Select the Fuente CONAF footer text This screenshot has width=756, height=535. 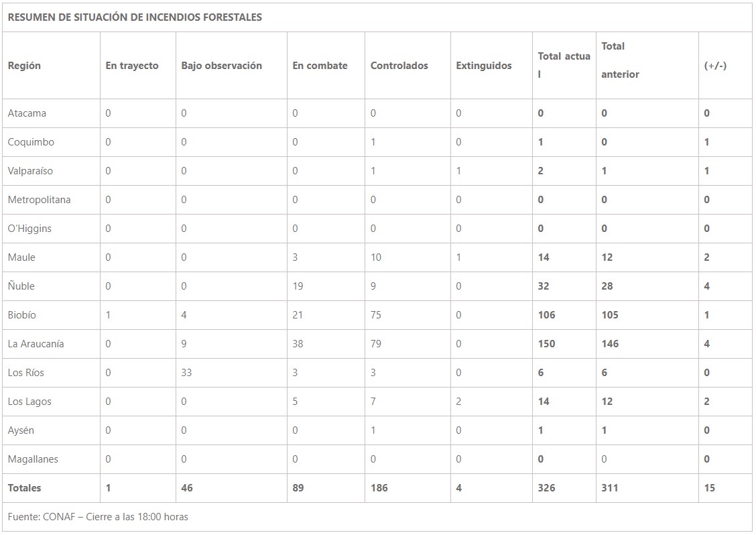(98, 517)
